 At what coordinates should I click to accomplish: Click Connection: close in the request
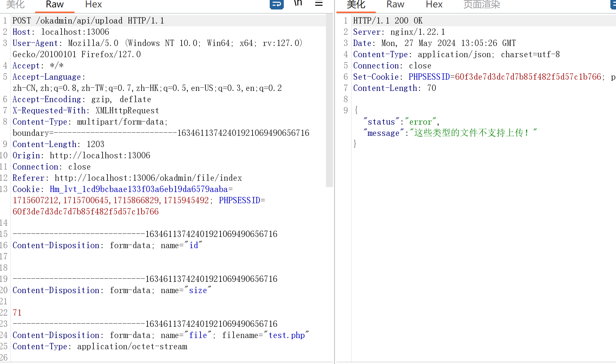(52, 167)
